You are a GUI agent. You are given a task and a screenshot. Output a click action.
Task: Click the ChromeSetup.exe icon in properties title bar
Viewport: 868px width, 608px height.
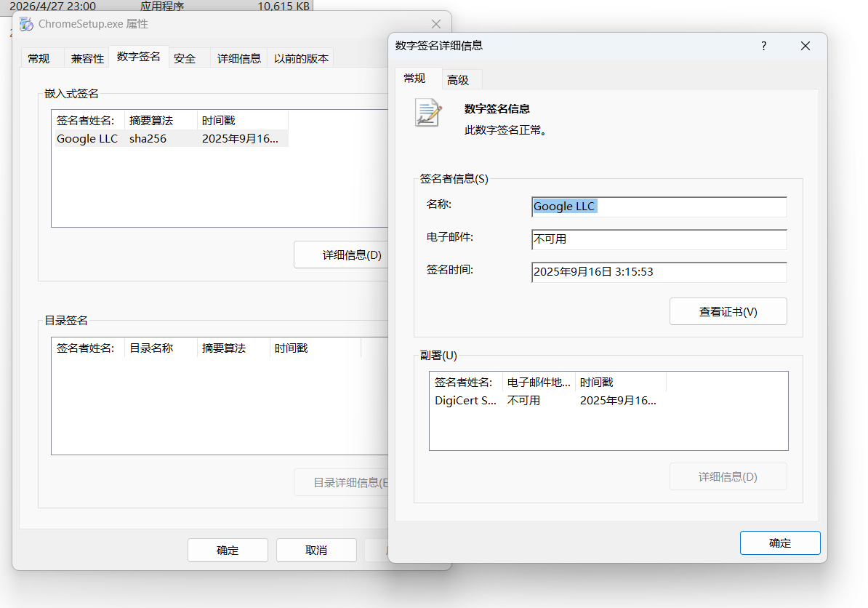tap(26, 24)
